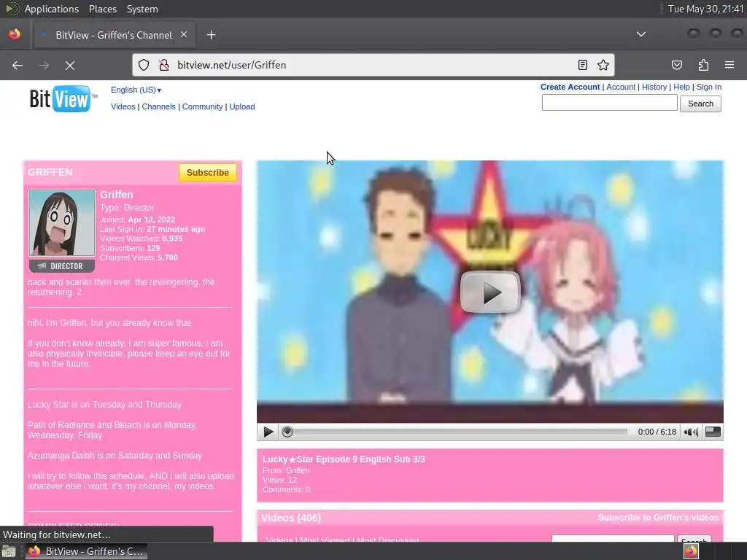Go back with browser back arrow
Screen dimensions: 747x560
pos(18,65)
